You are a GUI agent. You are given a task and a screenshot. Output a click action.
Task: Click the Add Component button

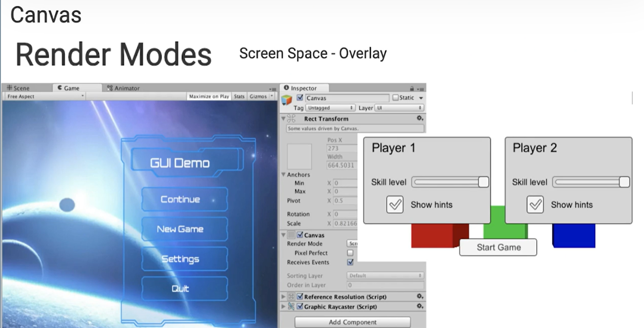coord(352,322)
